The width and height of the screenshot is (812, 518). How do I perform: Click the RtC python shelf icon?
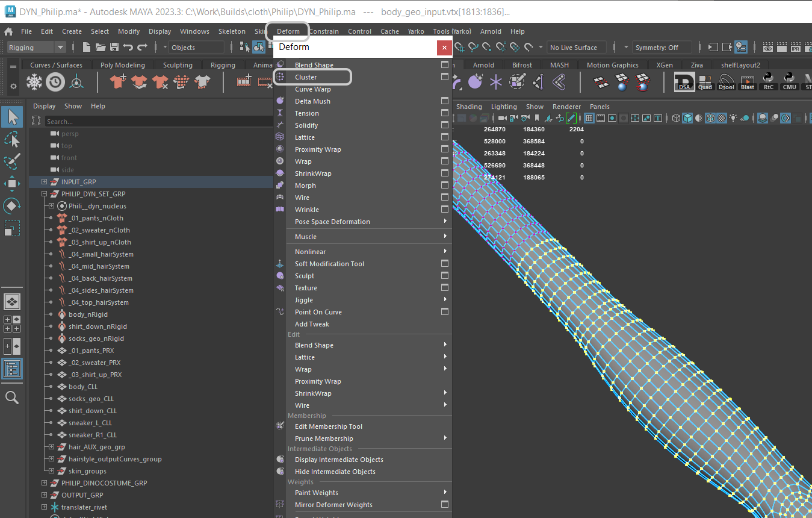click(x=769, y=82)
